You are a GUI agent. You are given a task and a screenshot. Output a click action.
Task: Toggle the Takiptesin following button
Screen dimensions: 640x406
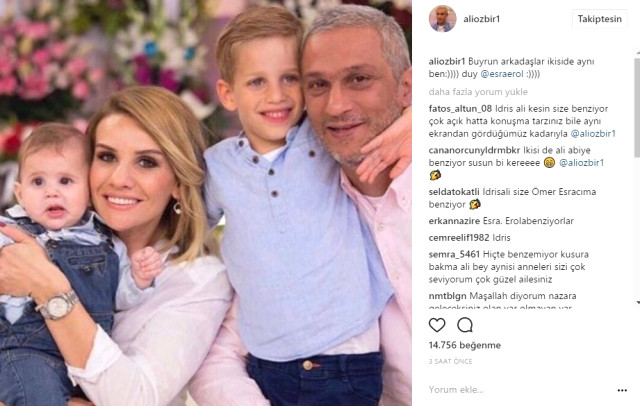[x=600, y=19]
